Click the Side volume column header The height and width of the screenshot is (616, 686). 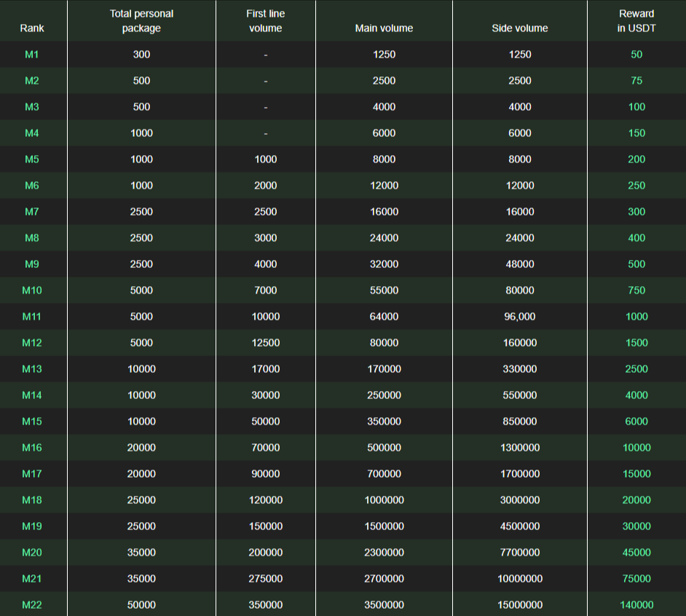520,28
